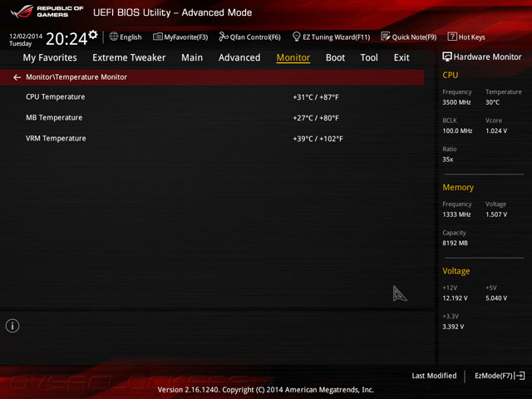Screen dimensions: 532x399
Task: Switch to EzMode(F7) label
Action: tap(494, 376)
